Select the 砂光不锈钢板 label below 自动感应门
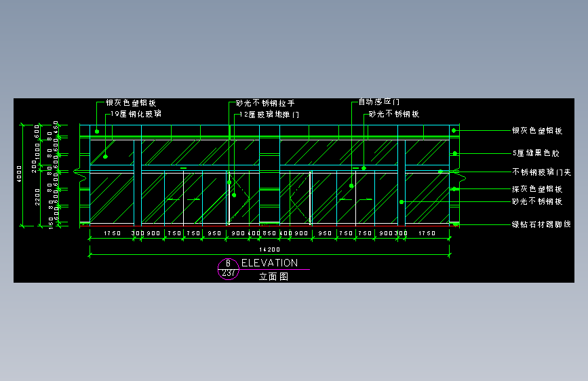 [394, 114]
